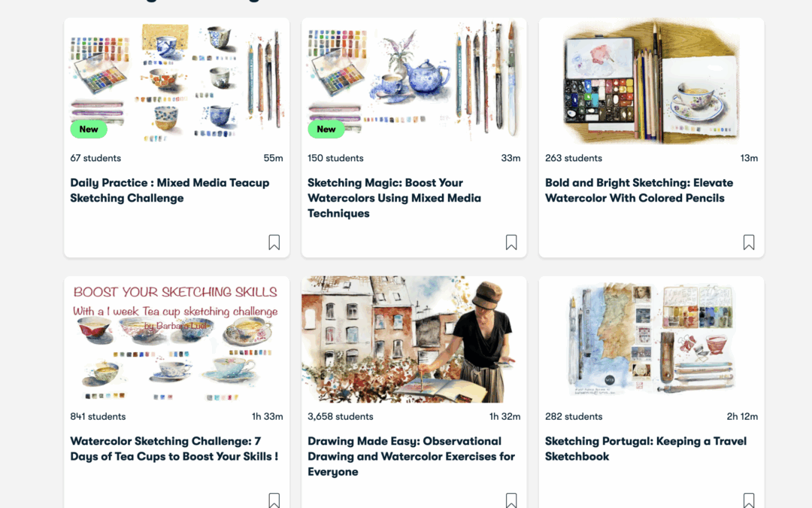Open the Boost Your Sketching Skills thumbnail
This screenshot has height=508, width=812.
(x=177, y=339)
